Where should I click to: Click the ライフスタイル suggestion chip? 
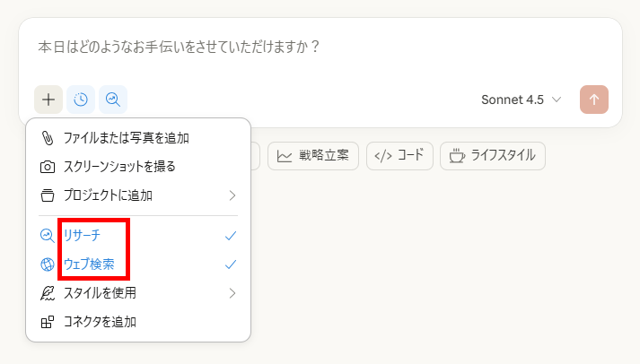(496, 156)
